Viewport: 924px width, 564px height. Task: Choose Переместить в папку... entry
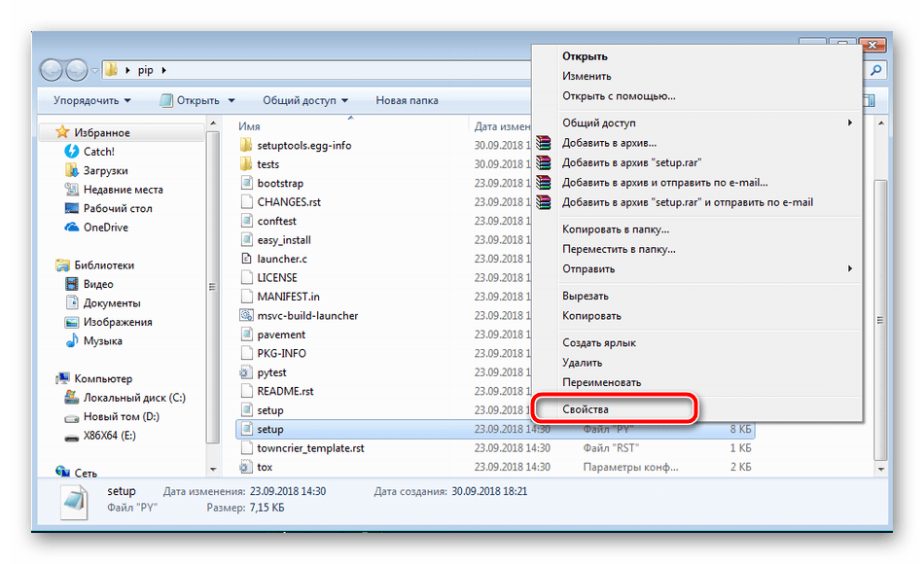tap(619, 249)
